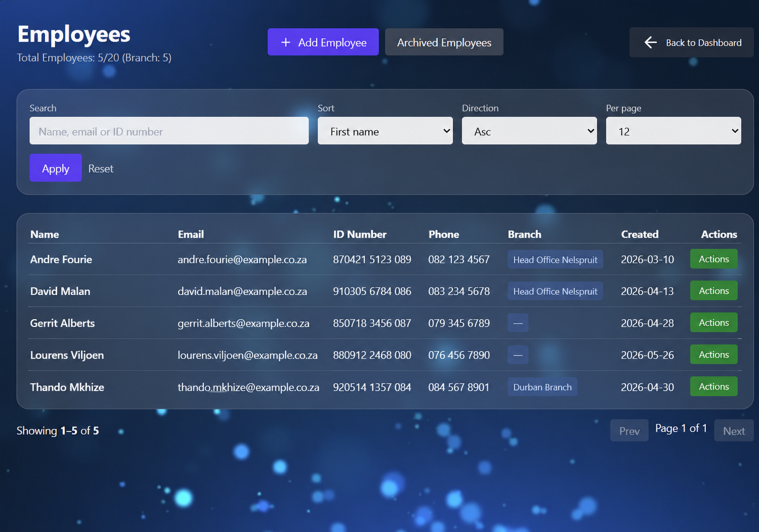Click David Malan's Head Office Nelspruit badge
The image size is (759, 532).
pyautogui.click(x=555, y=291)
